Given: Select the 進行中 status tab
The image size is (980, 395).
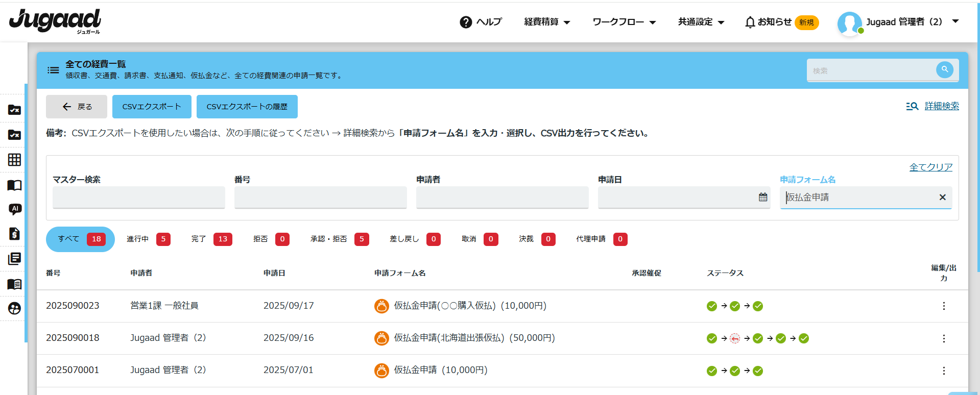Looking at the screenshot, I should [148, 239].
